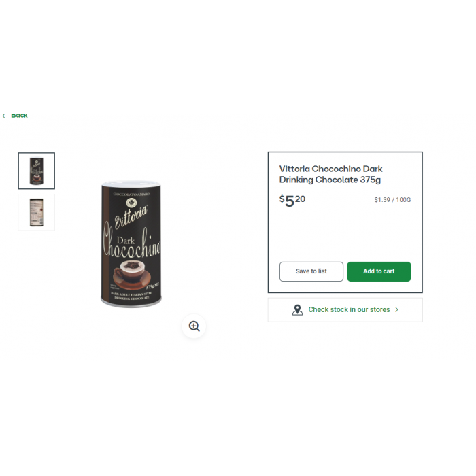Image resolution: width=476 pixels, height=476 pixels.
Task: Click the $1.39 / 100G unit price
Action: [x=392, y=200]
